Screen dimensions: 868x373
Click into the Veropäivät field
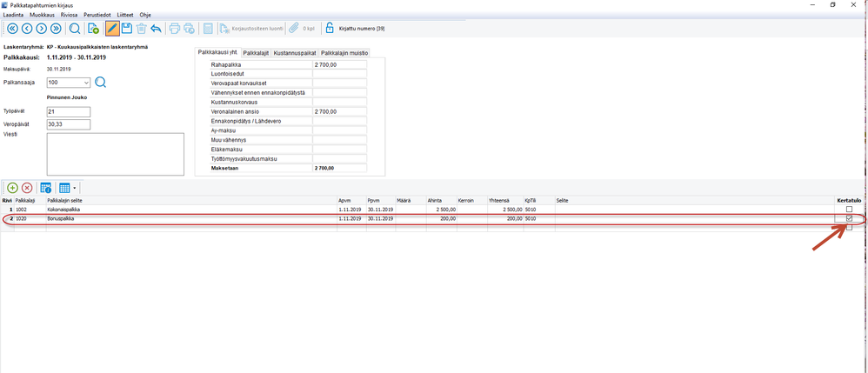click(69, 124)
